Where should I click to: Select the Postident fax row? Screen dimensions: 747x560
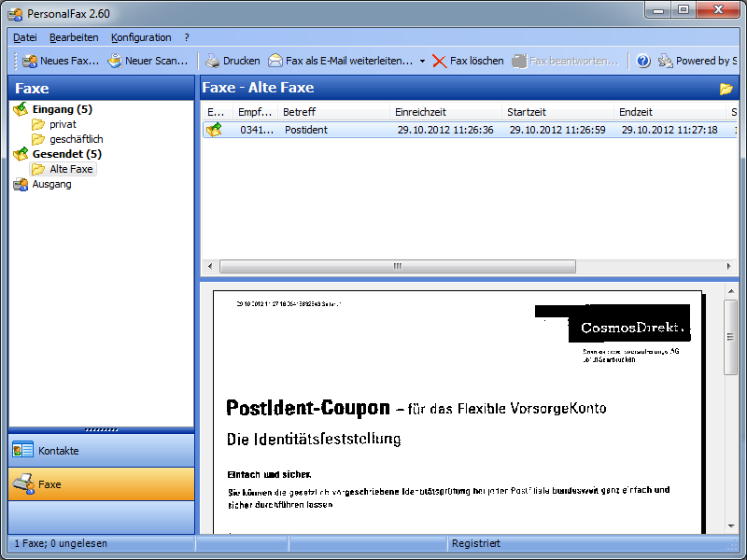(470, 130)
